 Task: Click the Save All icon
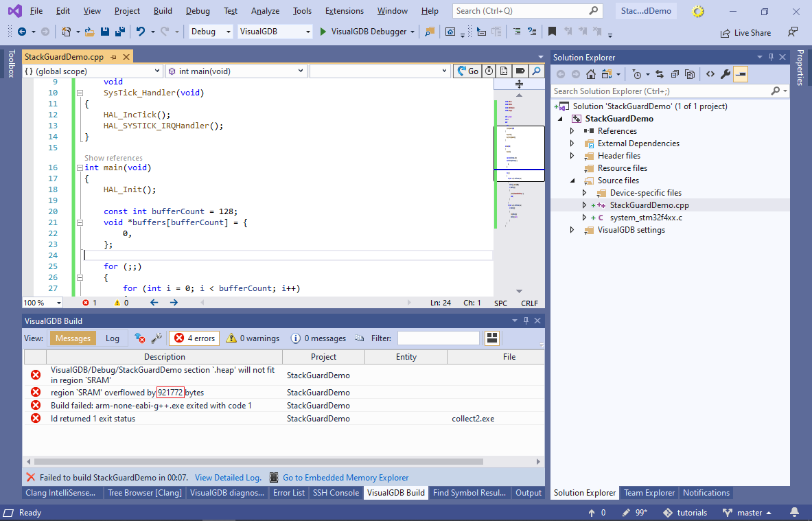[x=120, y=32]
